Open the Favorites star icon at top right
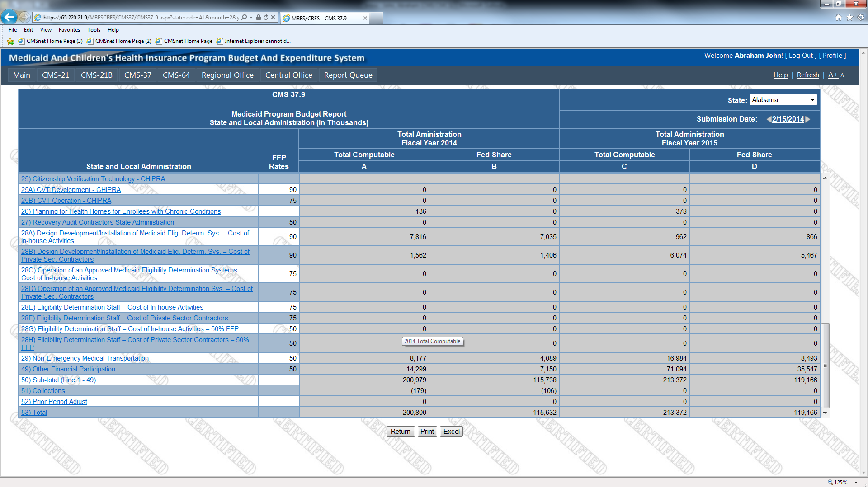 pos(849,17)
